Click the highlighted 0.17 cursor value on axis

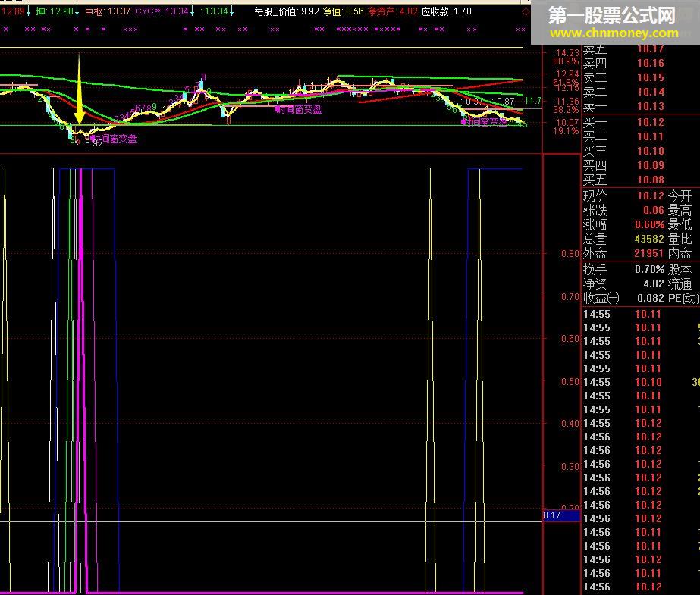coord(562,515)
